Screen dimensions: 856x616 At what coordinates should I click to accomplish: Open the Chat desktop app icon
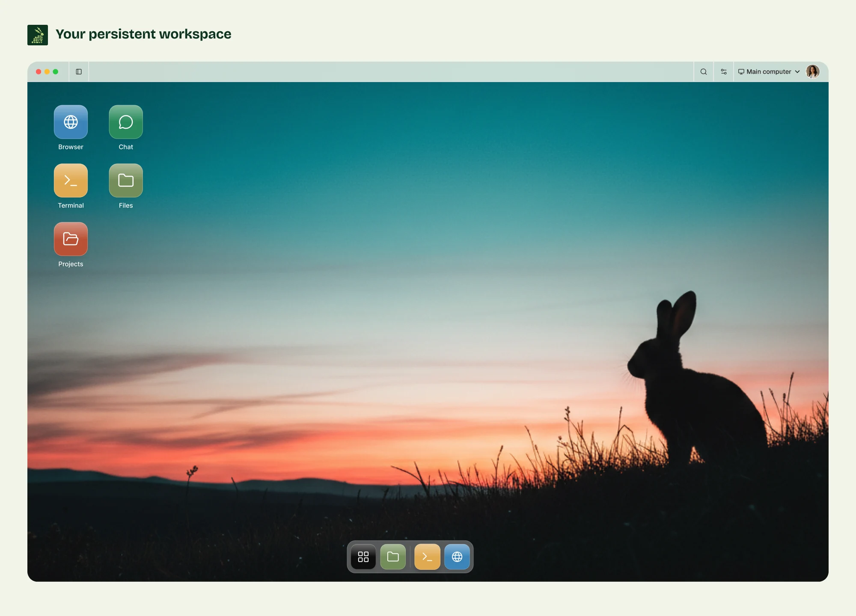click(x=126, y=122)
